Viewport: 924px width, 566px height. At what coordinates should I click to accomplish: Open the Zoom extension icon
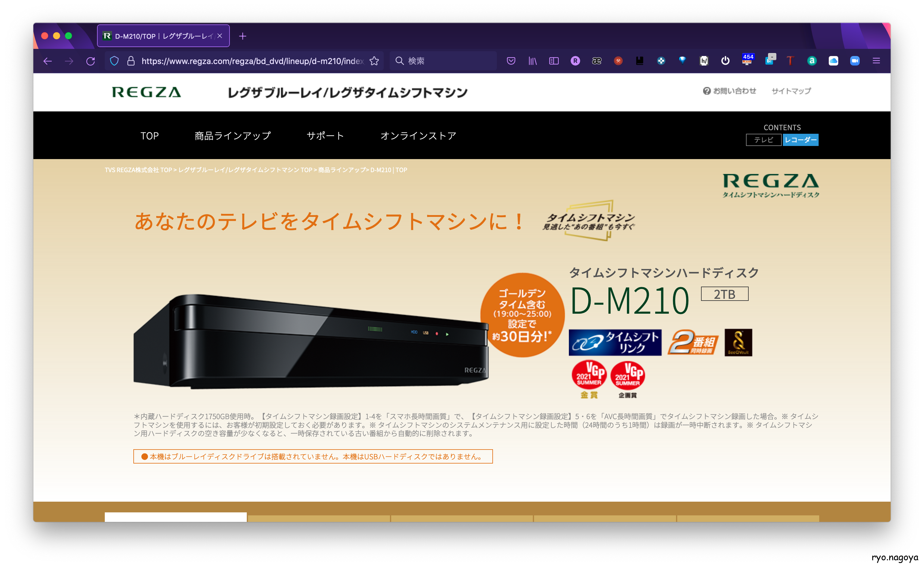(855, 61)
